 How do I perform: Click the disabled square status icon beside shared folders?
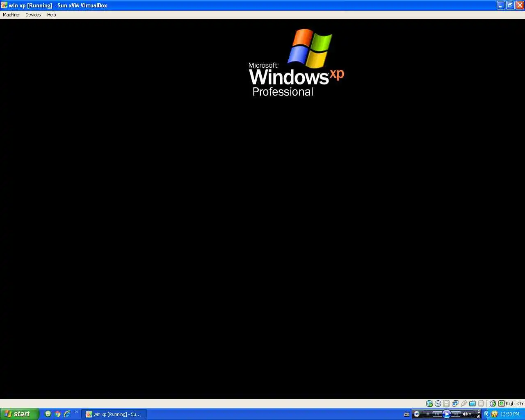pos(481,404)
